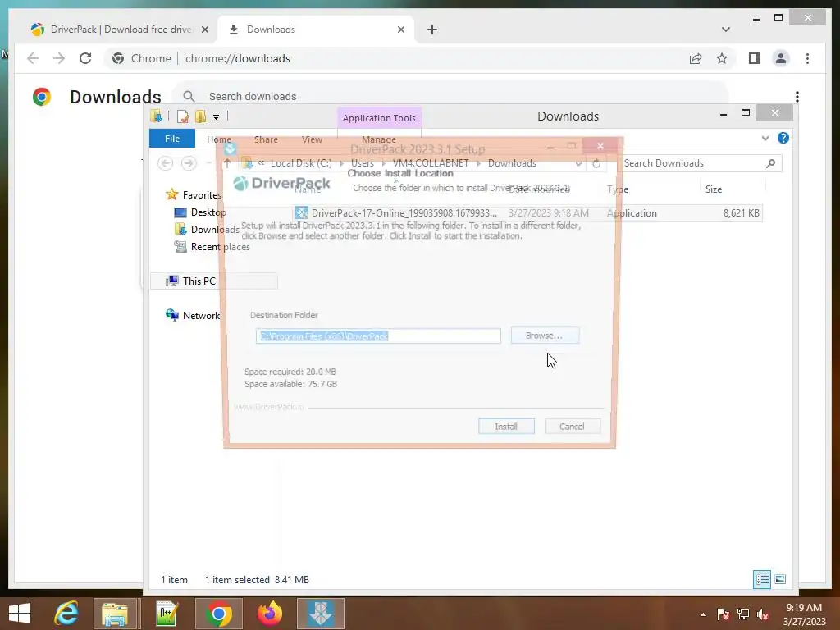Open Firefox from taskbar
Viewport: 840px width, 630px height.
click(269, 614)
